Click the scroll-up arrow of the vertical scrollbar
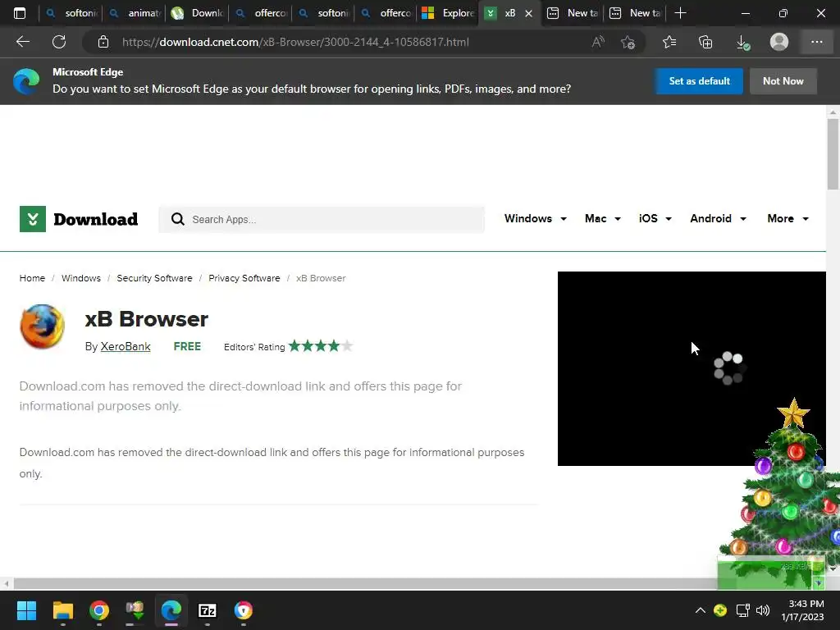This screenshot has width=840, height=630. (x=833, y=112)
